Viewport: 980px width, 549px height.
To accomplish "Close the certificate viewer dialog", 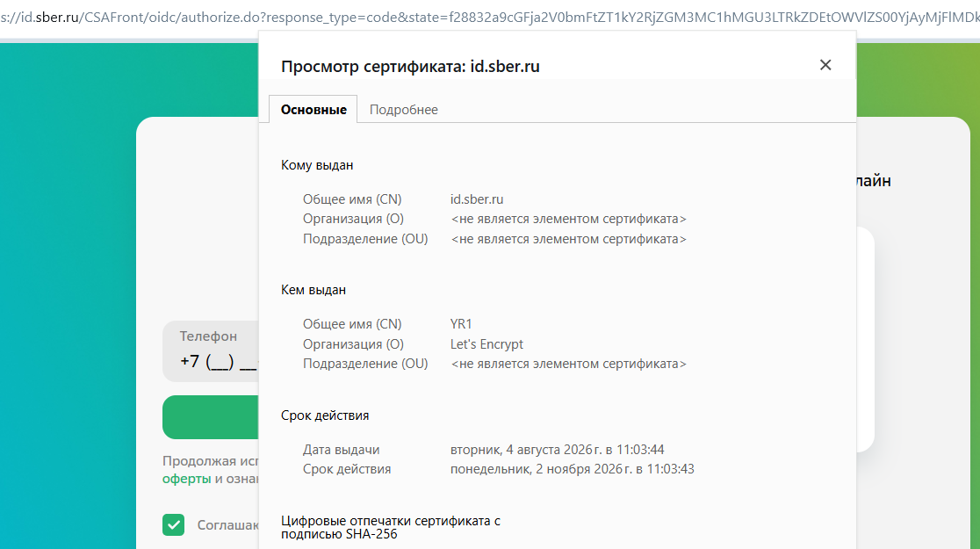I will pos(825,65).
